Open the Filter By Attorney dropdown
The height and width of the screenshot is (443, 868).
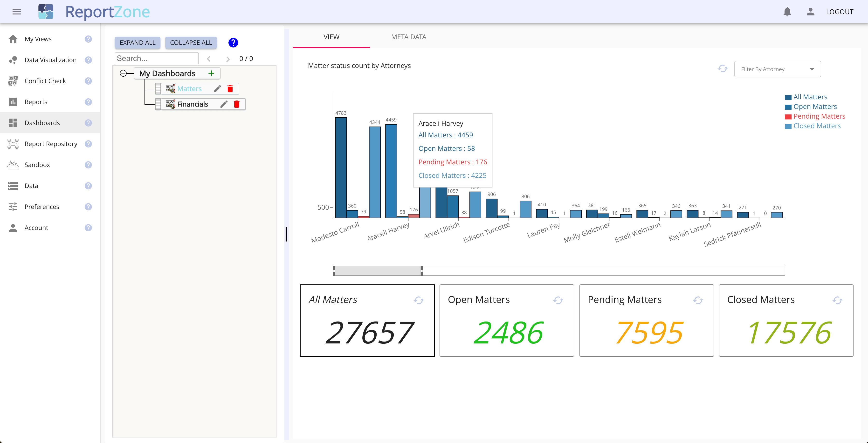click(777, 69)
